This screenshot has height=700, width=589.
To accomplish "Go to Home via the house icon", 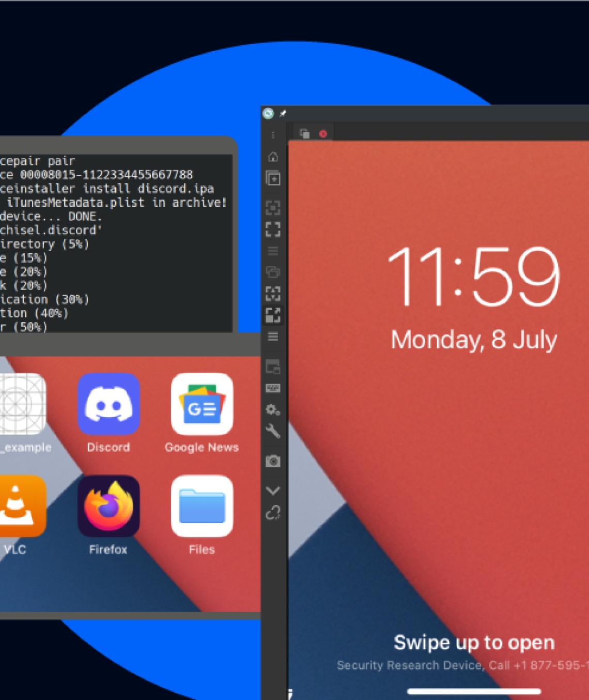I will (x=273, y=157).
